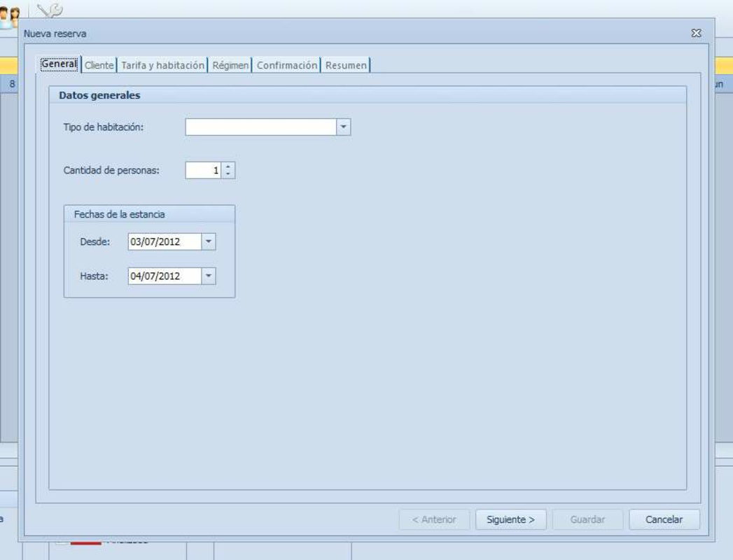The image size is (733, 560).
Task: Open the Cliente tab
Action: coord(99,65)
